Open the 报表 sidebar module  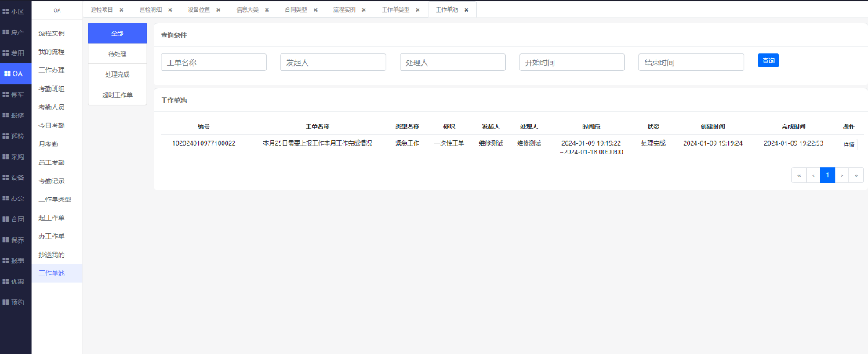point(14,260)
